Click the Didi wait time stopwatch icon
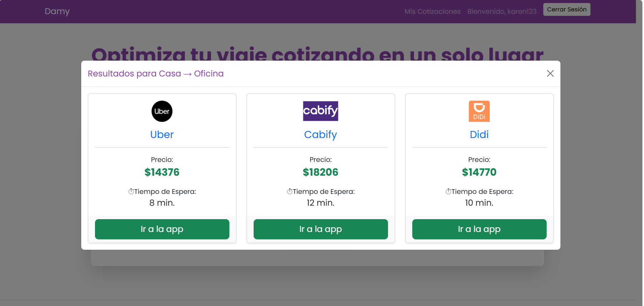This screenshot has width=644, height=306. coord(448,192)
